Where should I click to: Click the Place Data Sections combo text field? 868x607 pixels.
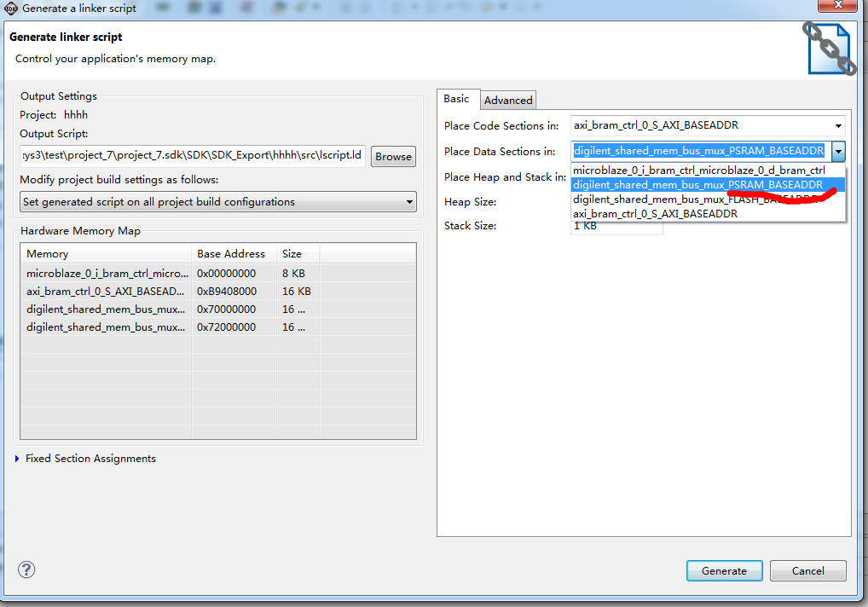pos(700,151)
